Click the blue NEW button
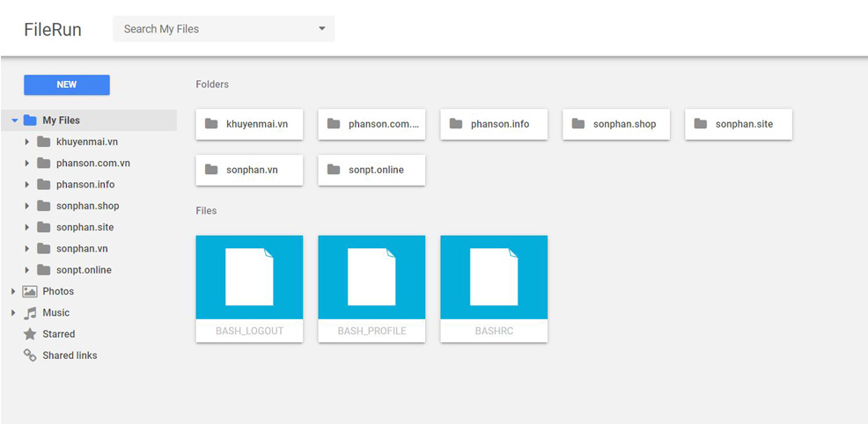 67,84
